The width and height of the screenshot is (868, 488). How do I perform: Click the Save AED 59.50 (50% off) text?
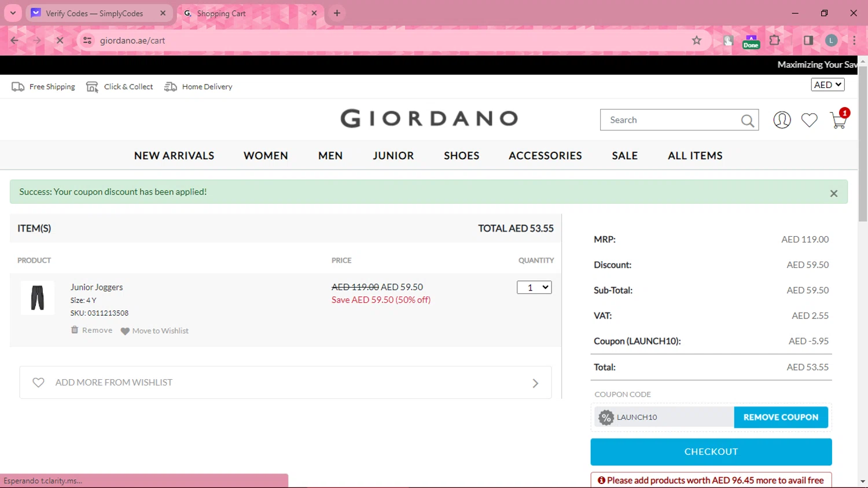(x=381, y=300)
